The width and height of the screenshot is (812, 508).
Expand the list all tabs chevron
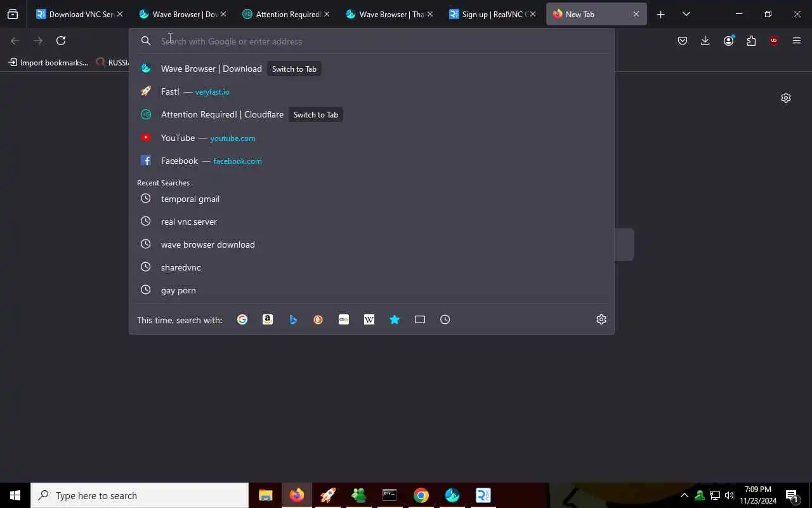click(x=686, y=14)
